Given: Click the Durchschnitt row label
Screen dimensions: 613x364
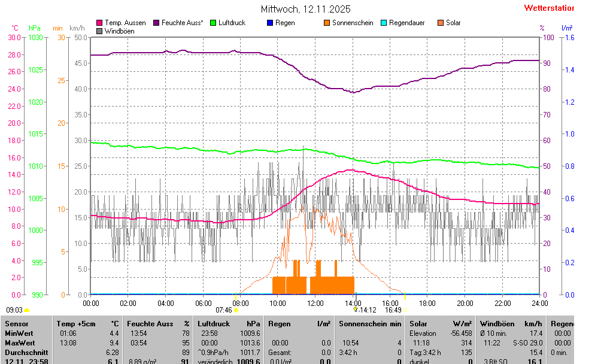Looking at the screenshot, I should point(22,352).
